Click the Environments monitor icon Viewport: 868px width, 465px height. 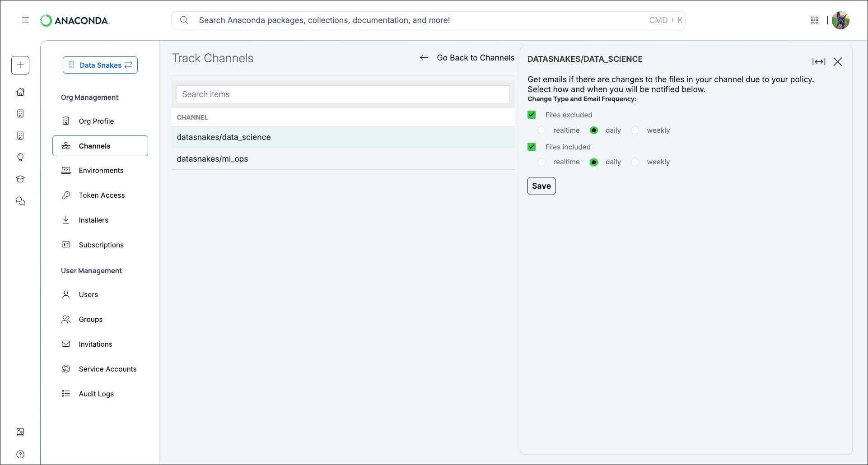66,170
